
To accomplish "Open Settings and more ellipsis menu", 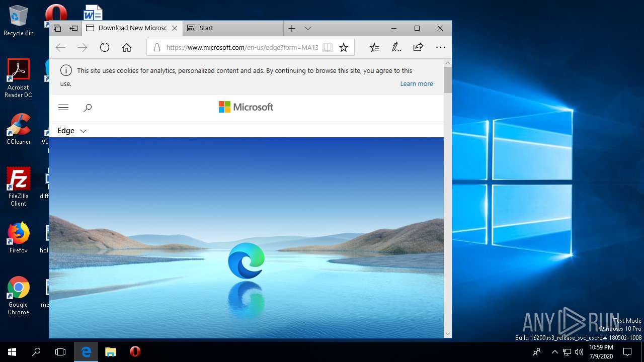I will (441, 47).
